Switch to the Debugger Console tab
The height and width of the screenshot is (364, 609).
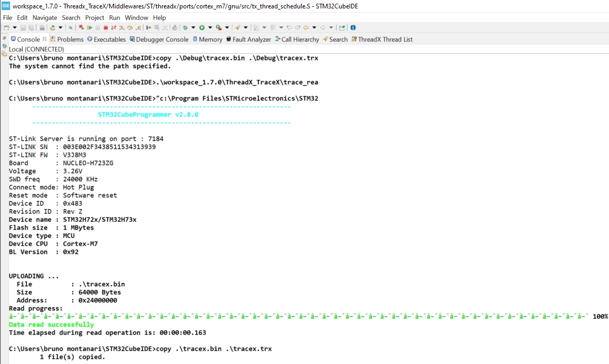[159, 39]
